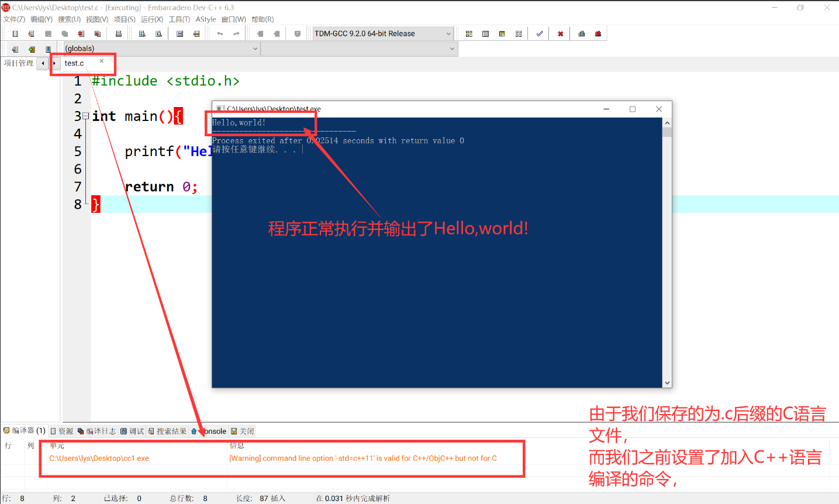The image size is (839, 504).
Task: Click the Run icon on the toolbar
Action: coord(485,33)
